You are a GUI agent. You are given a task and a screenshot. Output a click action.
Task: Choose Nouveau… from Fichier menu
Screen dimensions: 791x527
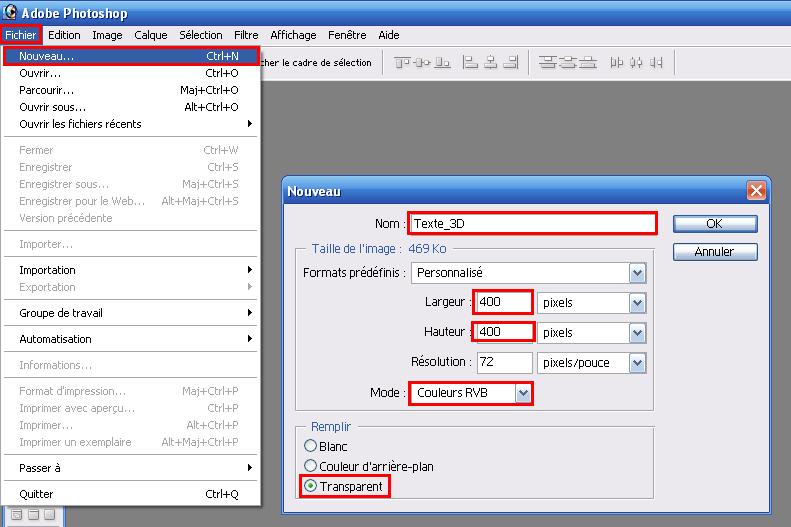click(x=131, y=56)
